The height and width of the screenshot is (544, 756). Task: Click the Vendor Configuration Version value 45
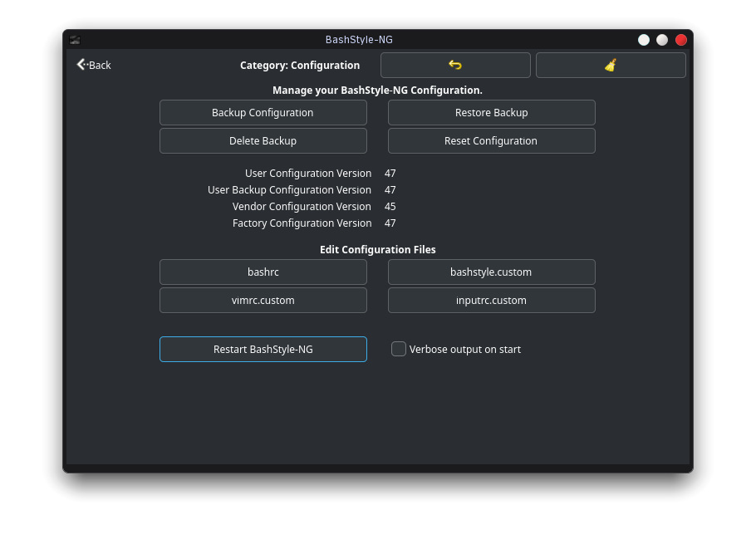coord(390,207)
